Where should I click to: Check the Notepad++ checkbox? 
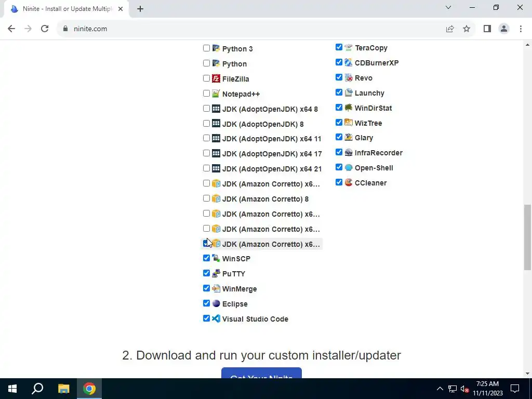coord(206,94)
